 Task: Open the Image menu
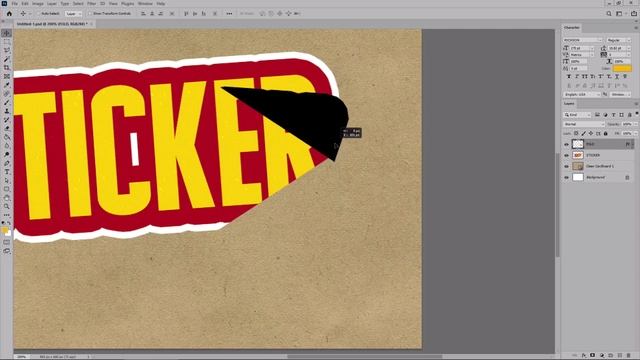tap(38, 3)
